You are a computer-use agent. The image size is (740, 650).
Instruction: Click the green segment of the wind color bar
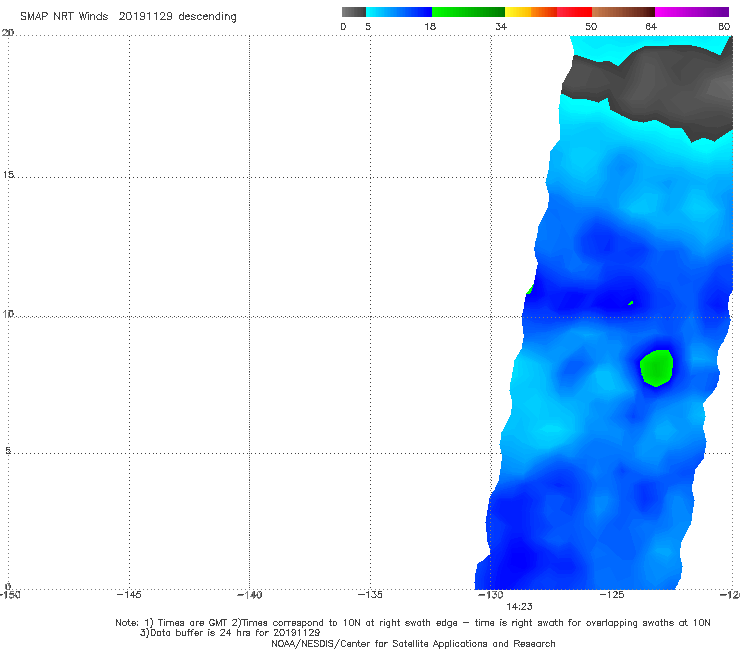pos(468,12)
